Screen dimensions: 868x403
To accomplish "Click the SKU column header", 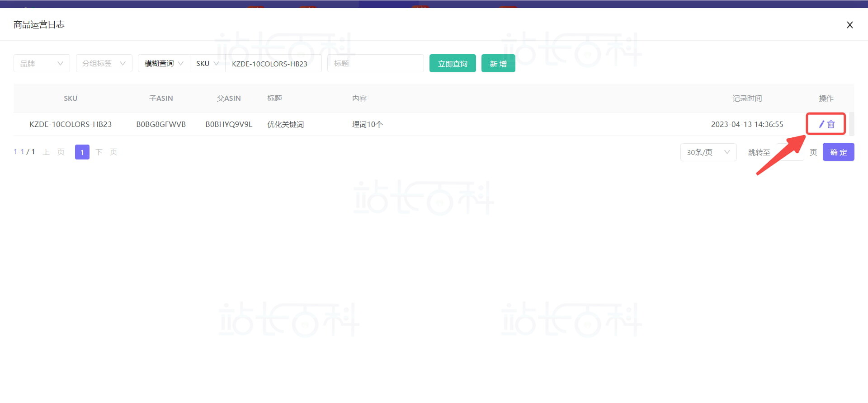I will [x=71, y=98].
